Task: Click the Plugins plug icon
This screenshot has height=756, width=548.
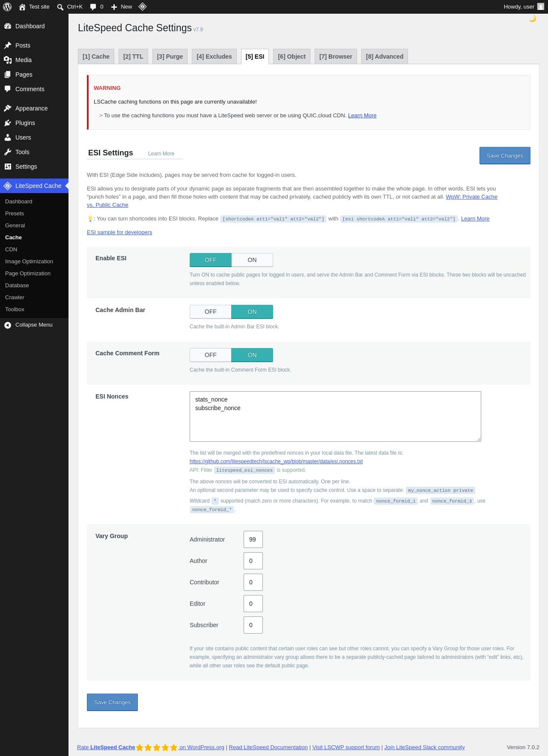Action: point(8,123)
